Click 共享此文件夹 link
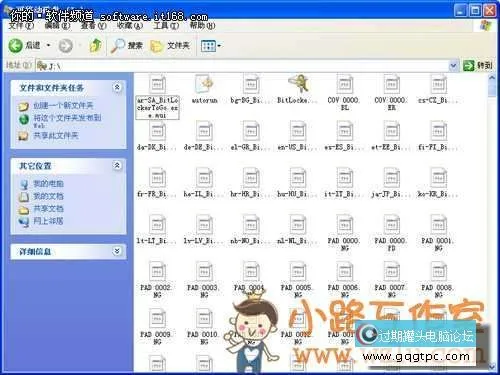 click(x=56, y=136)
